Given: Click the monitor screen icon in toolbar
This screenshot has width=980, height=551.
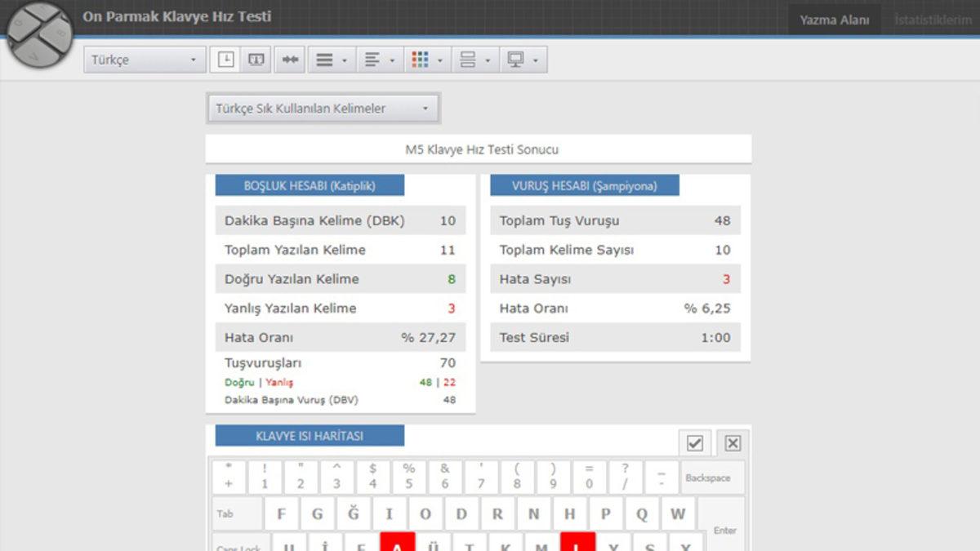Looking at the screenshot, I should click(515, 60).
